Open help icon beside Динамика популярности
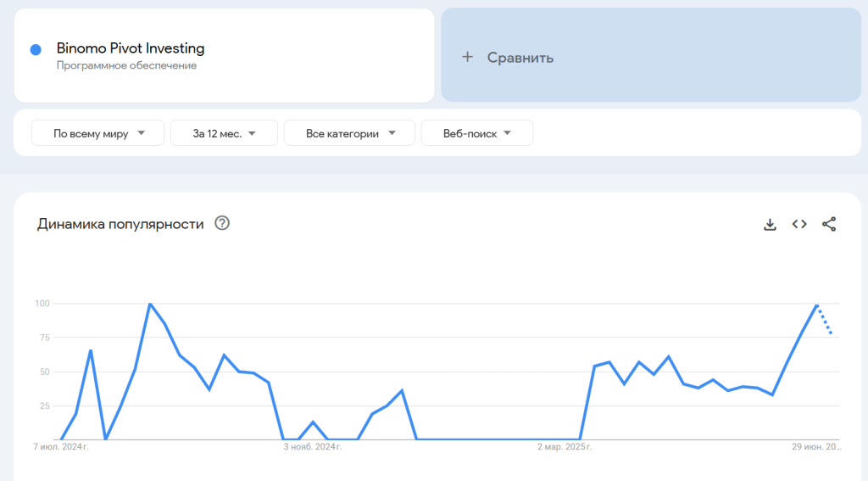The width and height of the screenshot is (868, 481). [x=222, y=223]
